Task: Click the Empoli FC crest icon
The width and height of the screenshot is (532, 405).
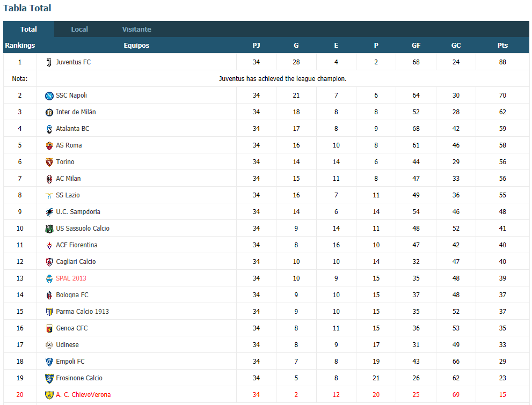Action: tap(49, 362)
